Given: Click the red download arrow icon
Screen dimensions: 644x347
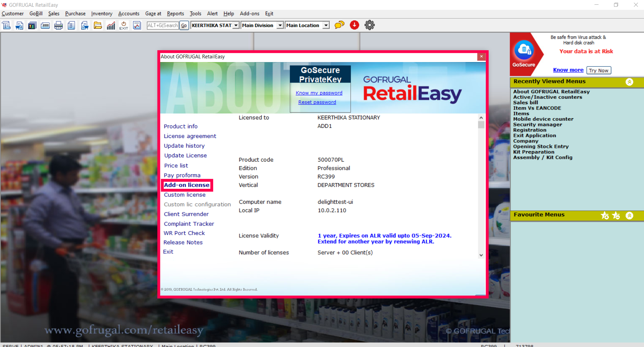Looking at the screenshot, I should 354,25.
